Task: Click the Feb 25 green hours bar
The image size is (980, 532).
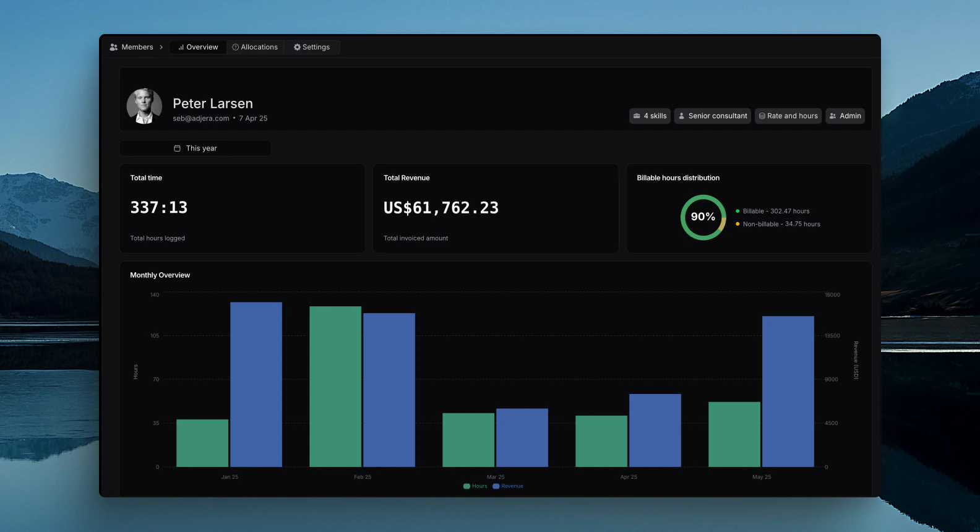Action: click(x=335, y=387)
